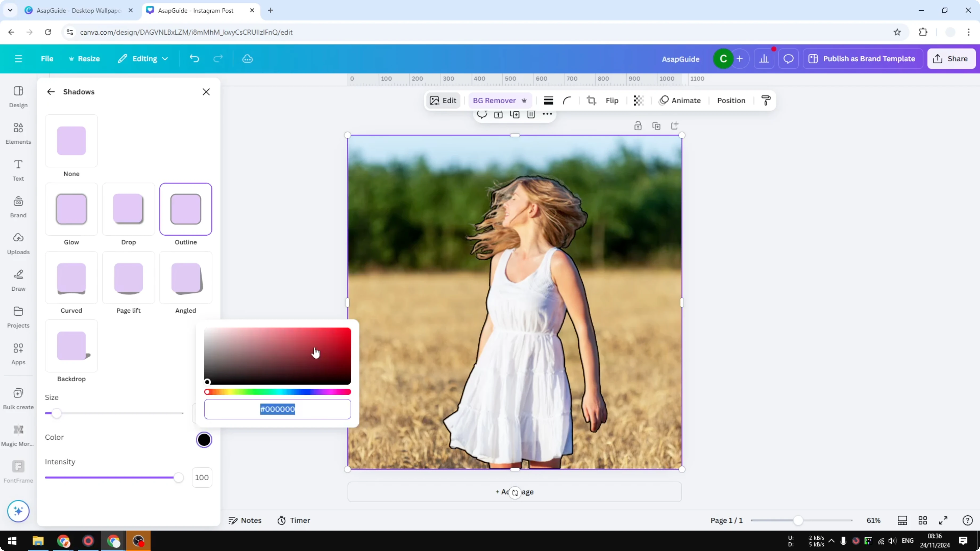The image size is (980, 551).
Task: Open the Elements panel
Action: [18, 133]
